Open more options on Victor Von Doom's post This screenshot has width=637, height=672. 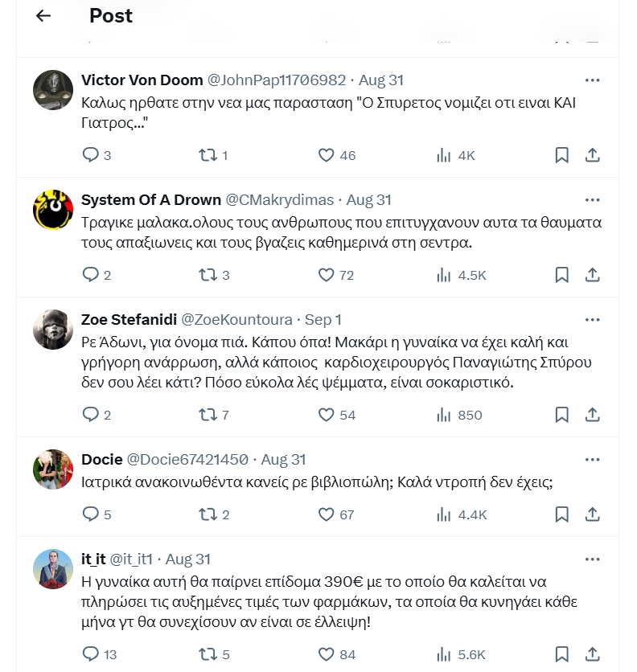(592, 80)
